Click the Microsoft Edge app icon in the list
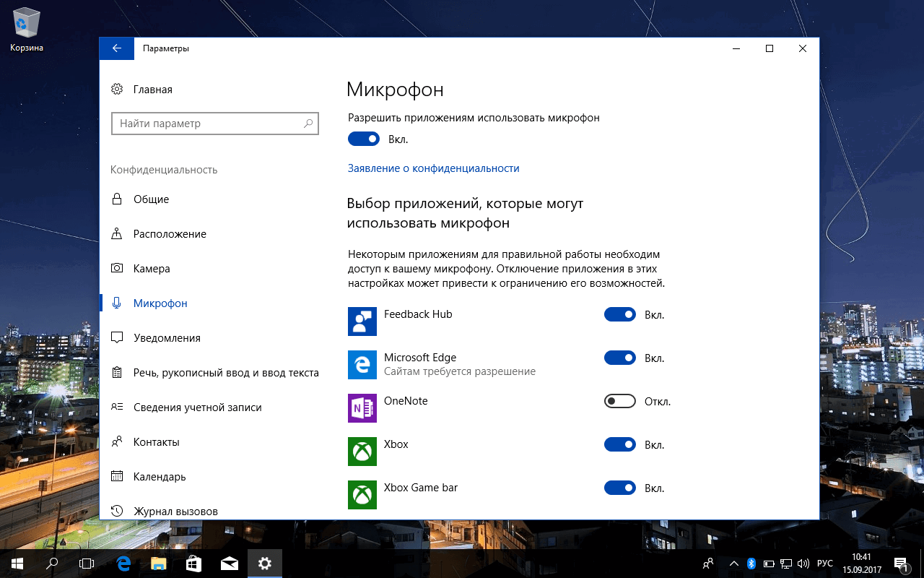Screen dimensions: 924x578 click(x=362, y=365)
